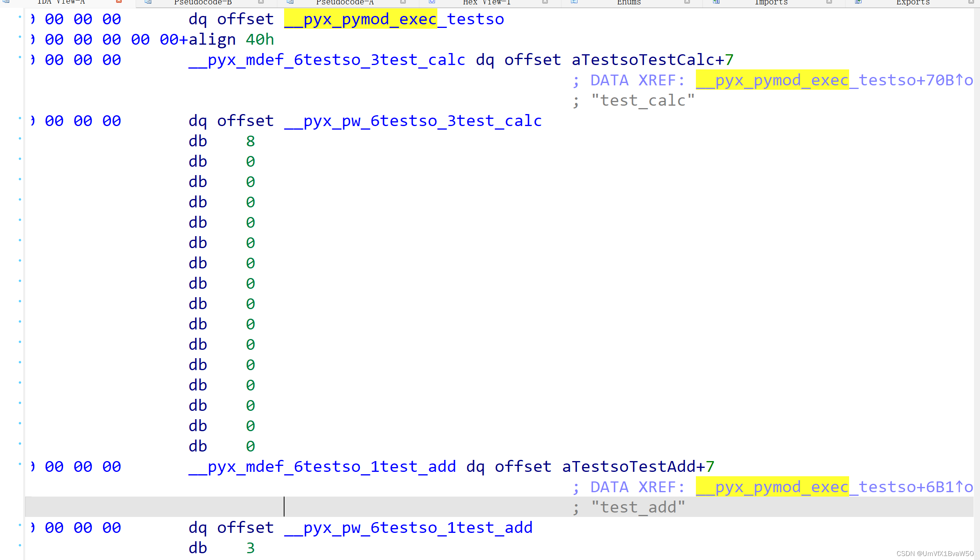Jump to __pyx_pw_6testso_3test_calc function
Image resolution: width=980 pixels, height=560 pixels.
point(413,121)
